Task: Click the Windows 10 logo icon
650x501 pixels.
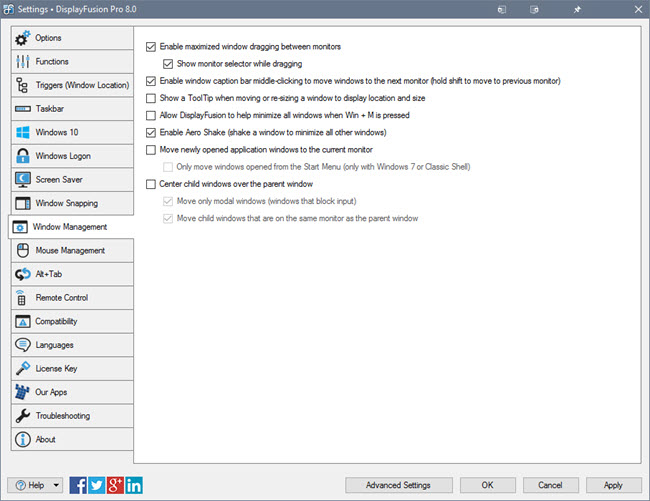Action: tap(23, 132)
